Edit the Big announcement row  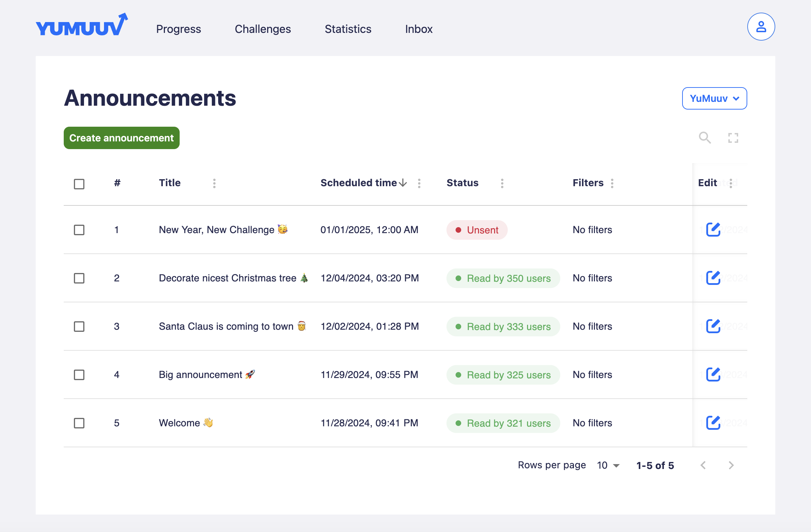coord(713,374)
